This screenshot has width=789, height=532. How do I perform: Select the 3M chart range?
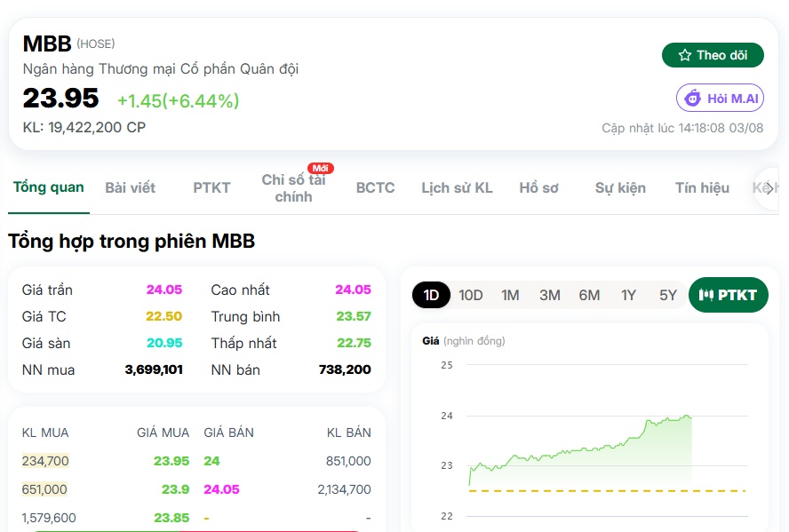click(x=550, y=295)
